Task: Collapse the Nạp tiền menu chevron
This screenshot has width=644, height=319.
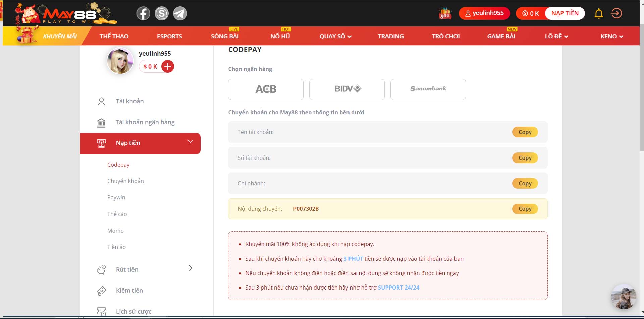Action: (x=190, y=141)
